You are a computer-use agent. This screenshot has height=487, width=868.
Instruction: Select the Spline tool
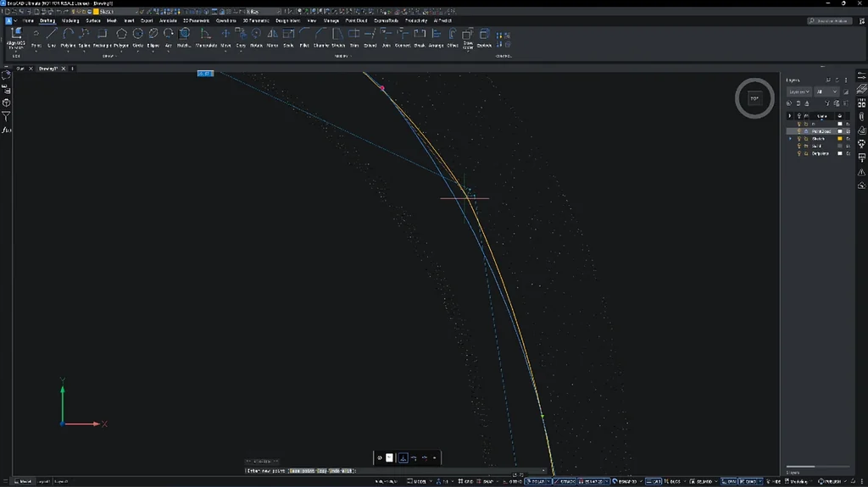pyautogui.click(x=84, y=37)
